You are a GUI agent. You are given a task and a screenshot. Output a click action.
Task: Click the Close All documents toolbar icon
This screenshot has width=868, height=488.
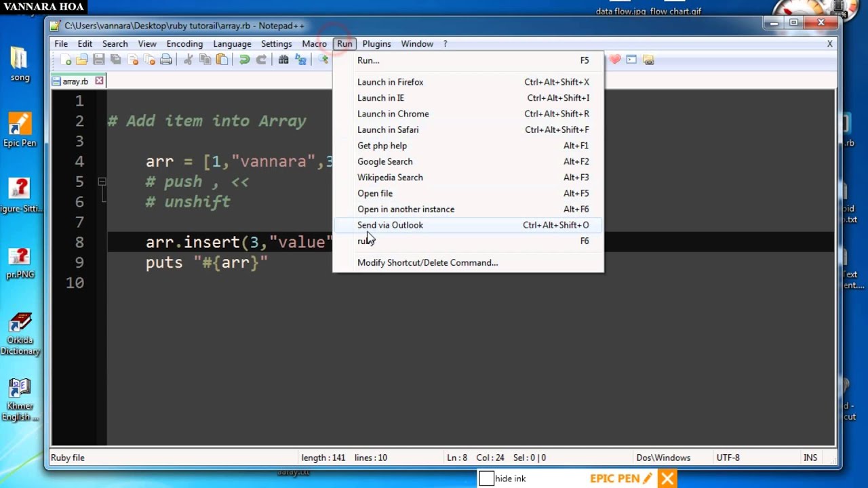pyautogui.click(x=149, y=60)
